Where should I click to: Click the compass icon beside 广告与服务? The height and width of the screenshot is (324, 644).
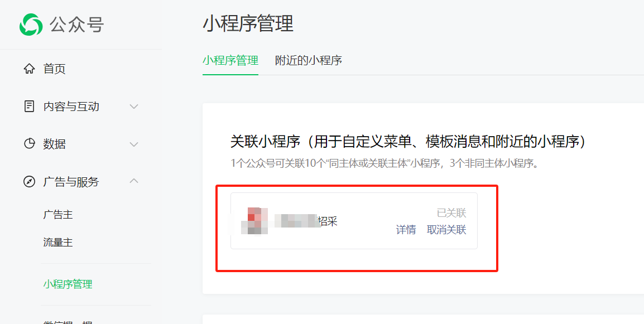click(29, 181)
